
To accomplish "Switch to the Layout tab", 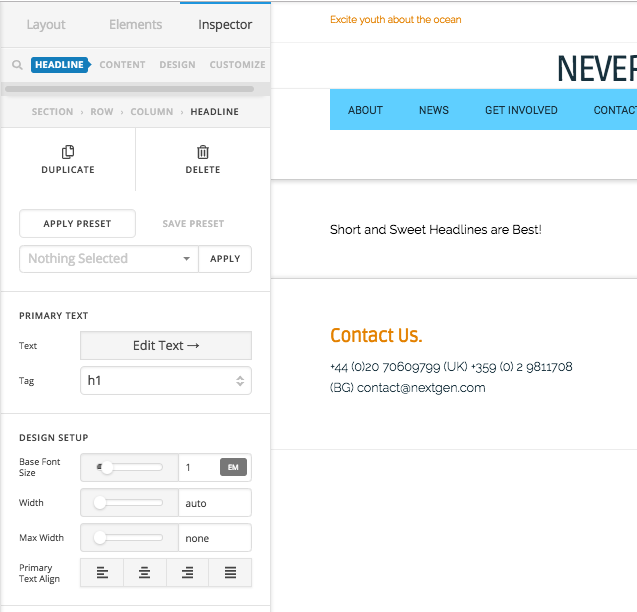I will pos(46,24).
